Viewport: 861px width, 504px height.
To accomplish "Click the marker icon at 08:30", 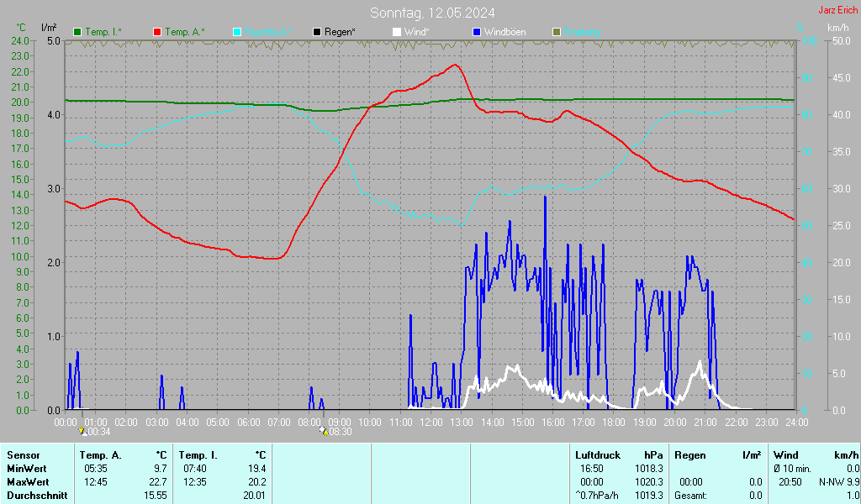I will pos(322,431).
